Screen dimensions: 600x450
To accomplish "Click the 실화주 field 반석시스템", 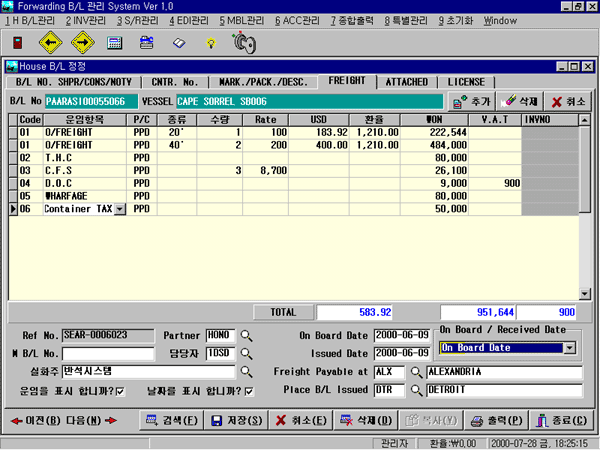I will click(x=148, y=372).
